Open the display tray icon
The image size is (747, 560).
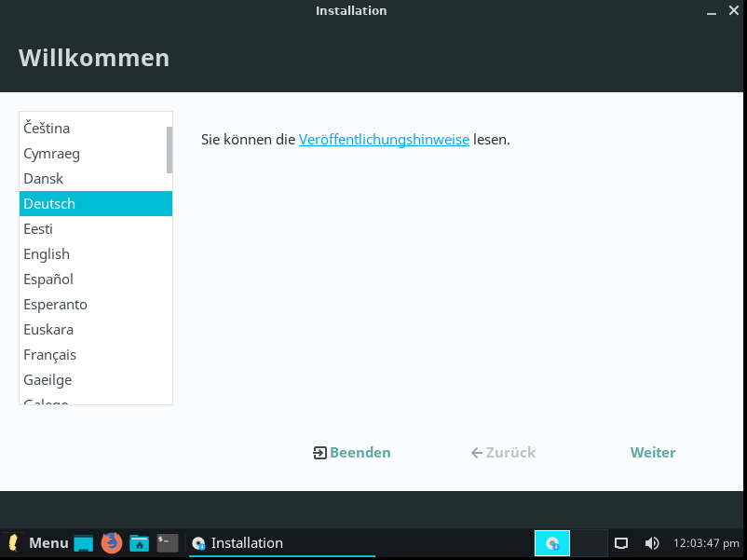622,543
